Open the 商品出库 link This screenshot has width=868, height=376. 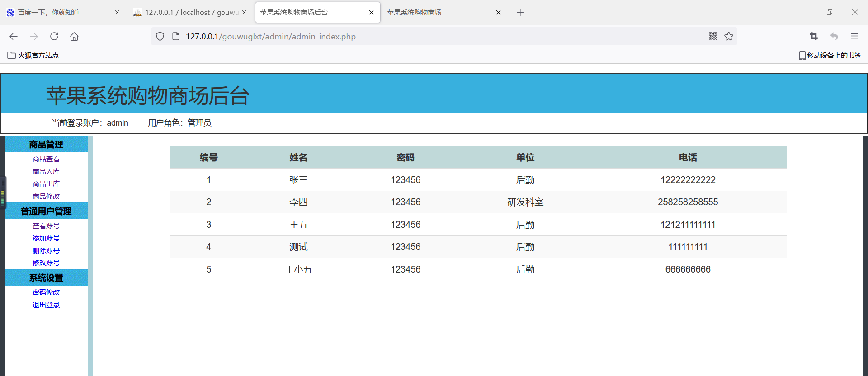46,183
